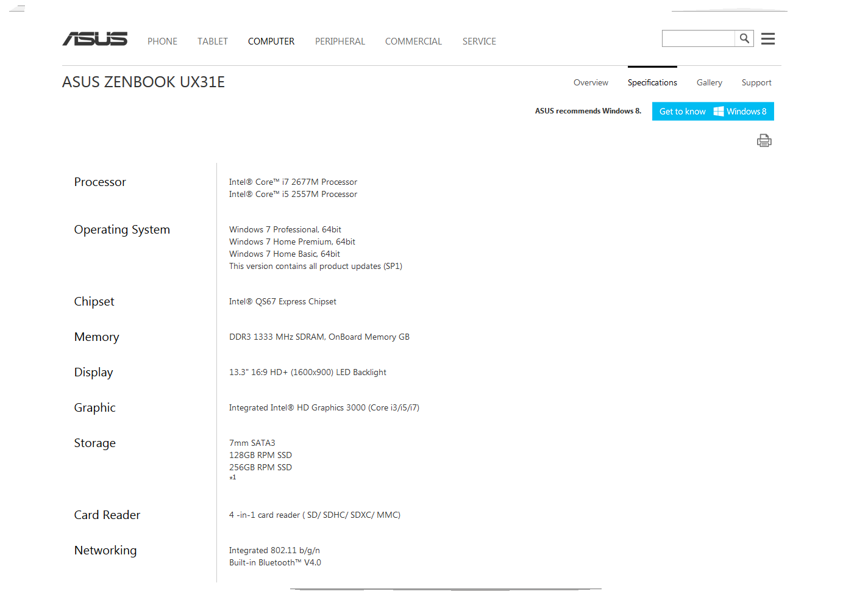Click the Operating System label
868x591 pixels.
coord(122,230)
